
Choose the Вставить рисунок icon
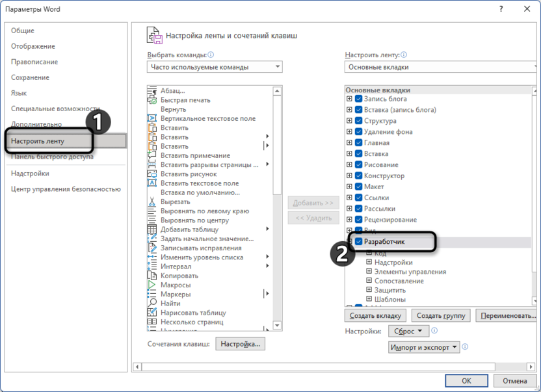point(152,174)
